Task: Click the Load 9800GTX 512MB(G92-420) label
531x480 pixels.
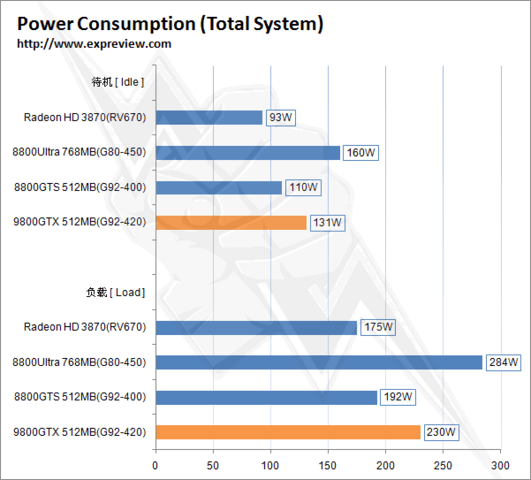Action: [x=80, y=432]
